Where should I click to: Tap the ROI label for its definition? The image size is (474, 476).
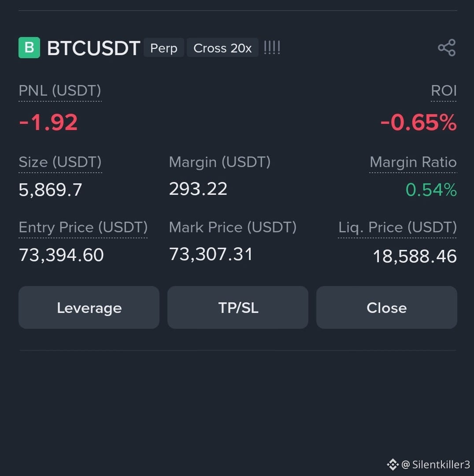(x=444, y=90)
